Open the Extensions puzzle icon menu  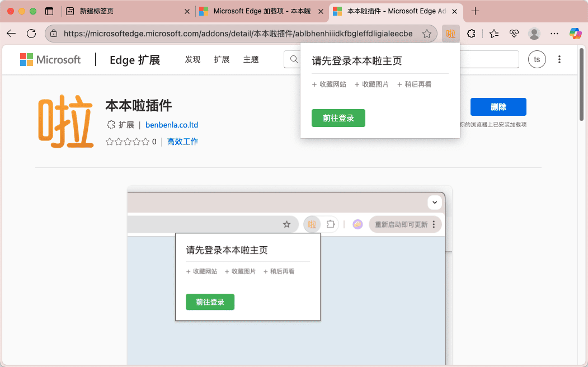click(471, 34)
